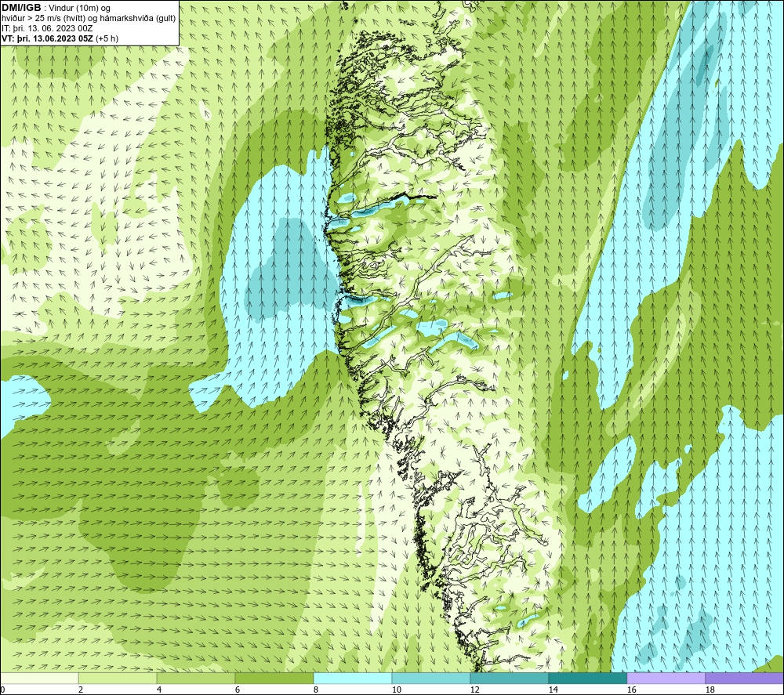Image resolution: width=784 pixels, height=695 pixels.
Task: Click the purple above-18 m/s legend swatch
Action: pos(744,678)
